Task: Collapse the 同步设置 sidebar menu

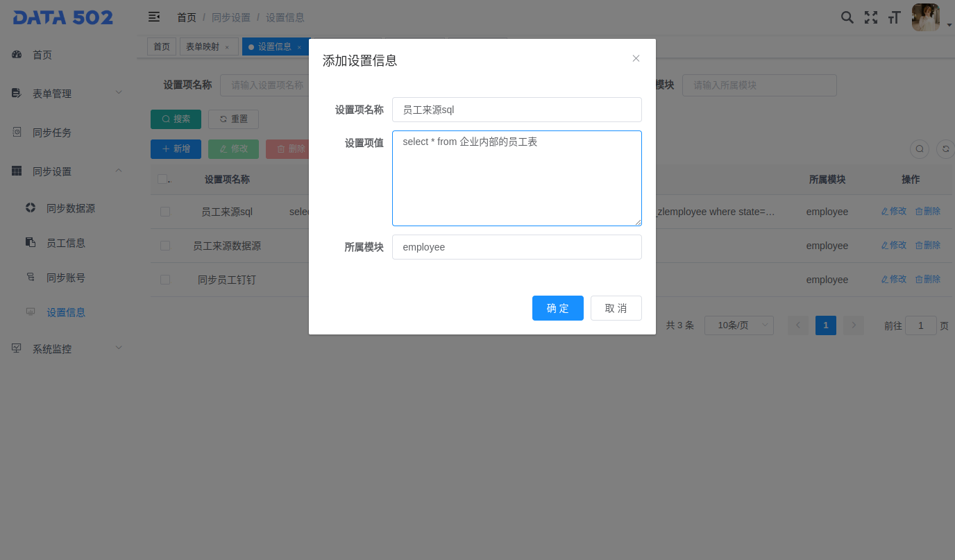Action: [67, 171]
